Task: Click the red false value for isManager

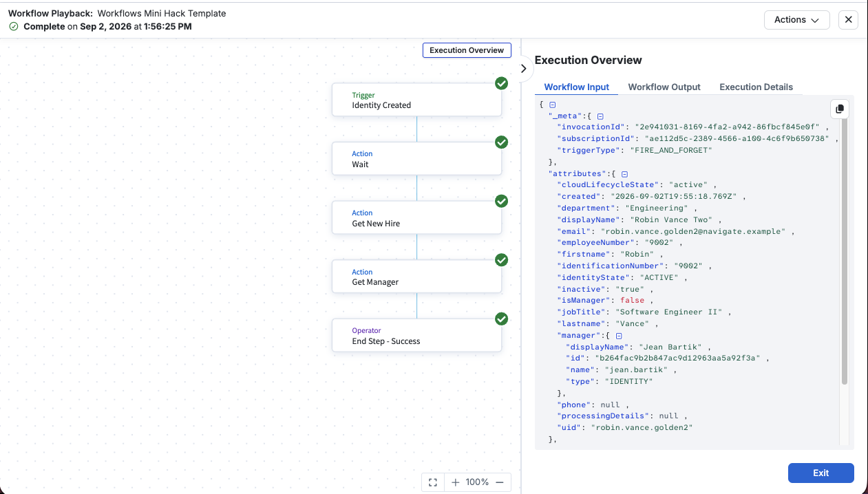Action: click(x=633, y=301)
